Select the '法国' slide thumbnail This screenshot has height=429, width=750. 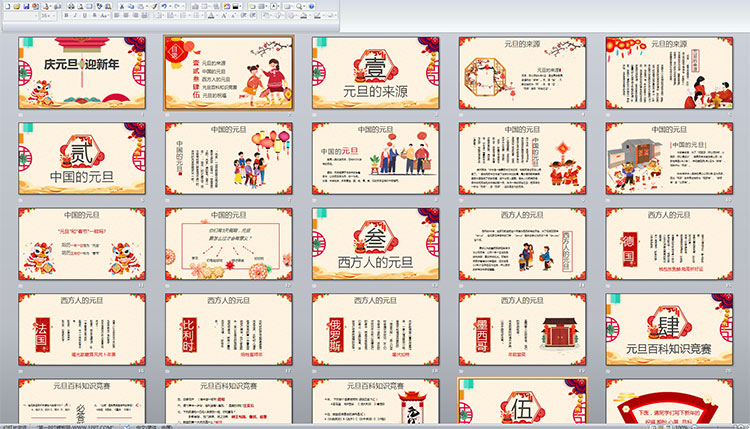(x=82, y=330)
